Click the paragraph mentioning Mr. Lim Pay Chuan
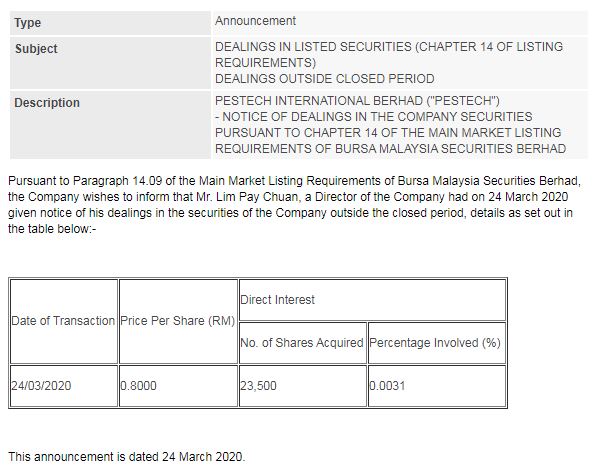 pos(294,205)
